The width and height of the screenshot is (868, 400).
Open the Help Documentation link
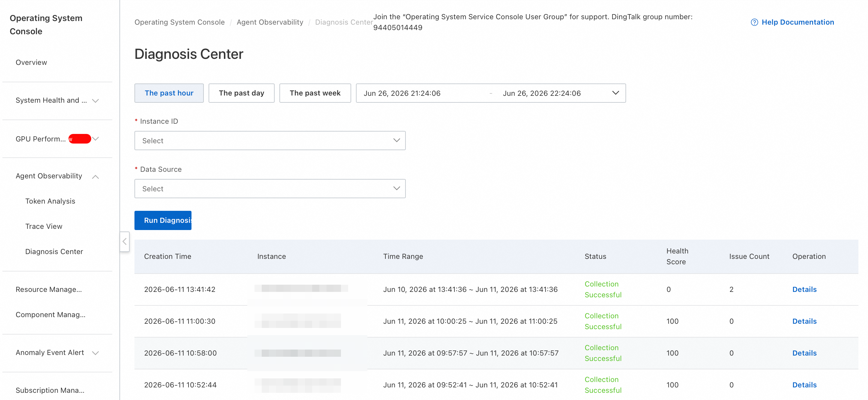(797, 22)
